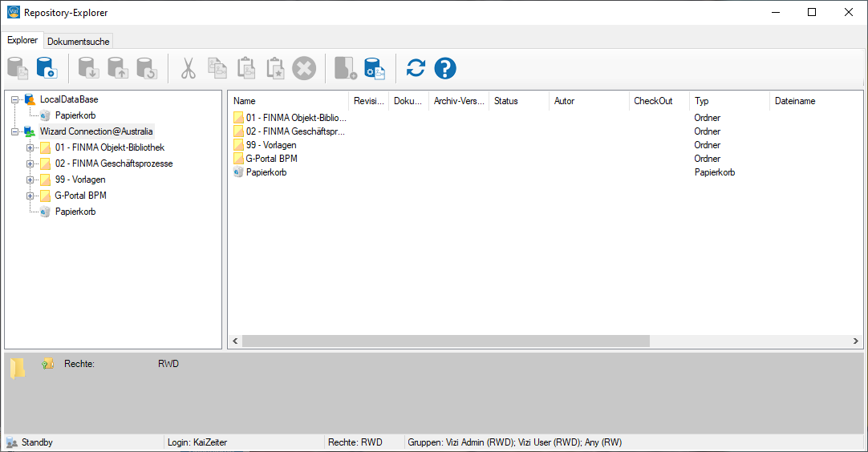Viewport: 868px width, 452px height.
Task: Click recycle bin icon under LocalDataBase
Action: click(x=46, y=115)
